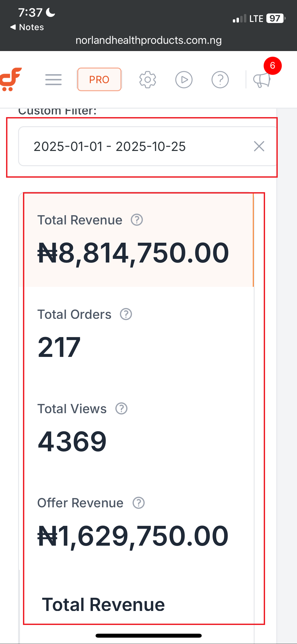Show Total Orders help tooltip icon
This screenshot has height=644, width=297.
click(126, 314)
